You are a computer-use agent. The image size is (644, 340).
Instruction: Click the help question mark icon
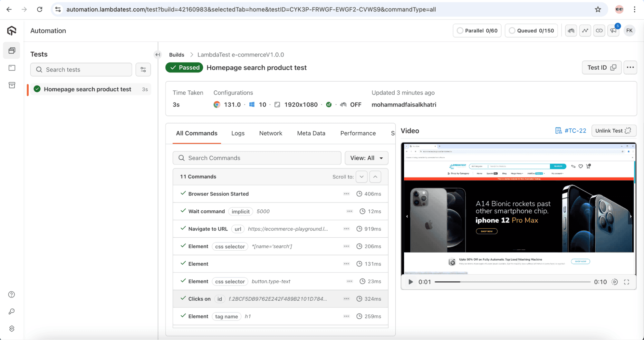(x=12, y=295)
